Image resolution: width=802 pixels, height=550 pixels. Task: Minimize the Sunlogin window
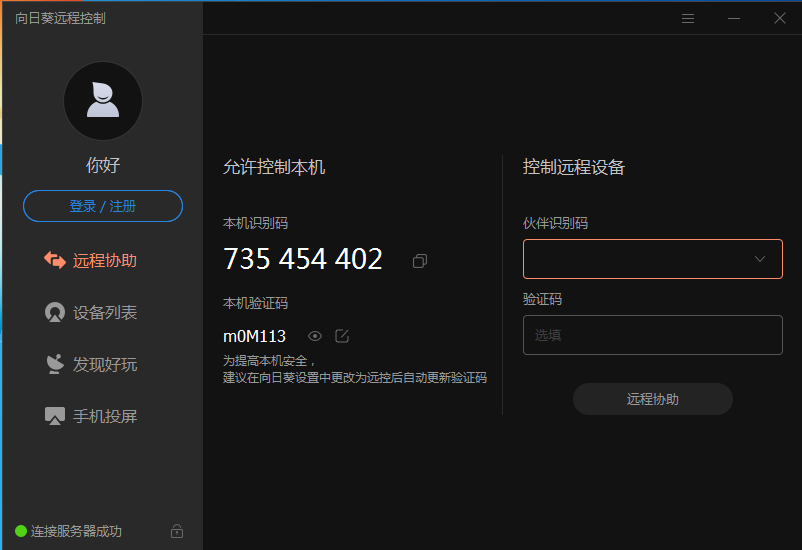tap(734, 18)
